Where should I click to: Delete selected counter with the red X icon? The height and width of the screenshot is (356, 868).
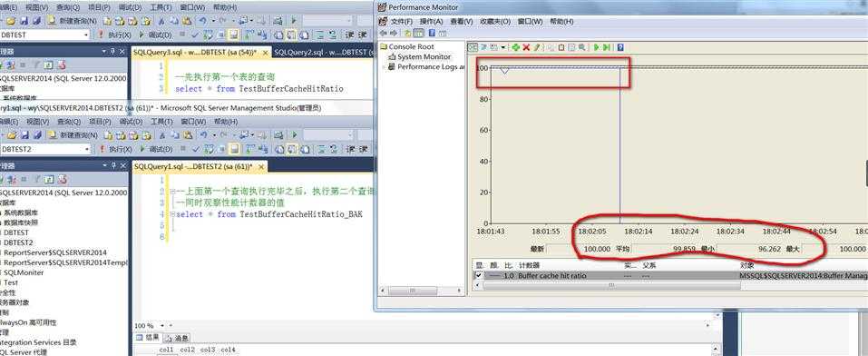[x=526, y=48]
